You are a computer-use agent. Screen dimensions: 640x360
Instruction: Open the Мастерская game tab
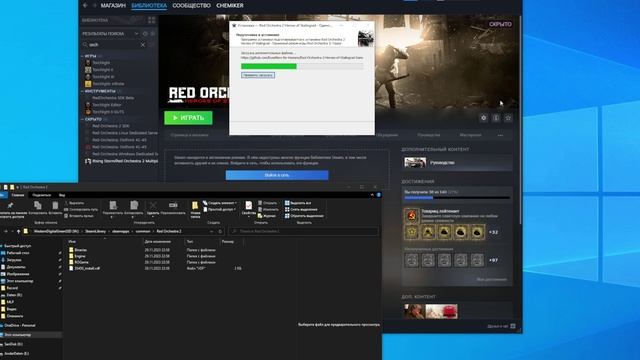click(x=470, y=135)
